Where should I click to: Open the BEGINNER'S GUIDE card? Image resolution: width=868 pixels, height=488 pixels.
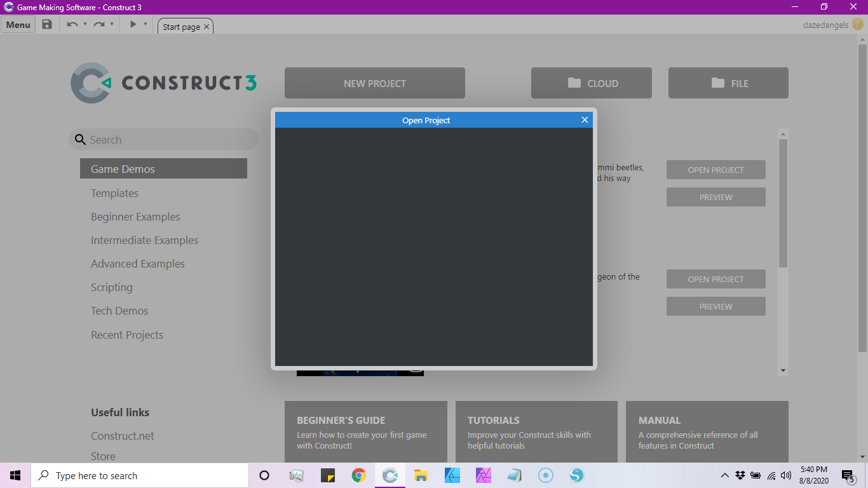point(366,432)
